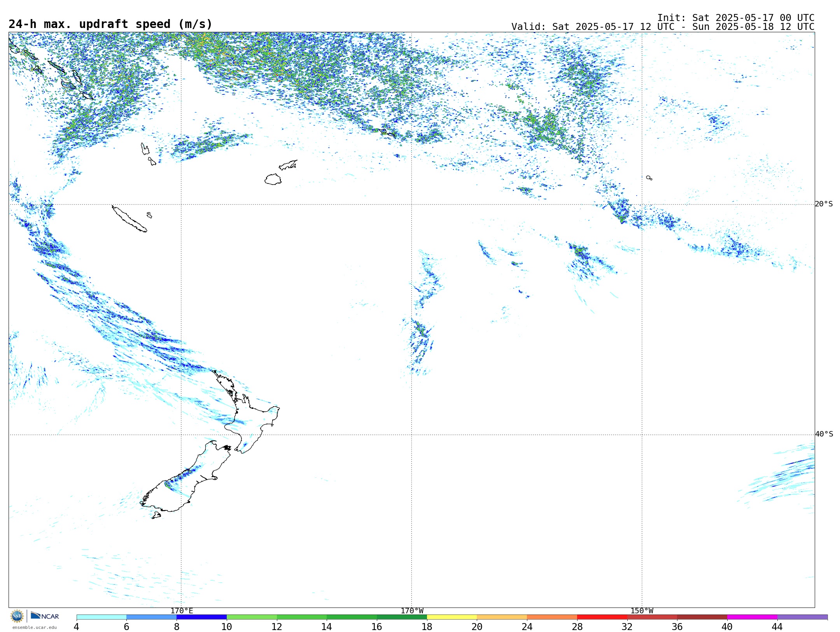Click colorbar tick label 10
The height and width of the screenshot is (632, 840).
pyautogui.click(x=227, y=627)
